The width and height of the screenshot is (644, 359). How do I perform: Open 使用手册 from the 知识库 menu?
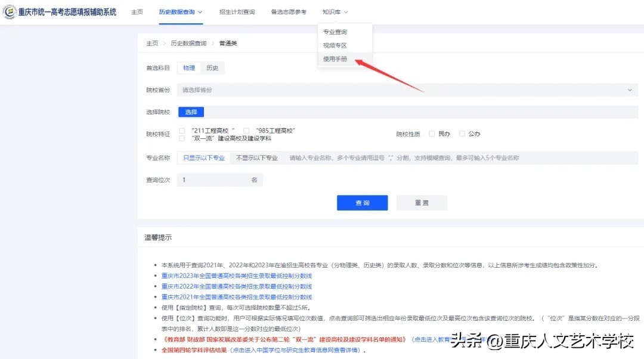[335, 59]
